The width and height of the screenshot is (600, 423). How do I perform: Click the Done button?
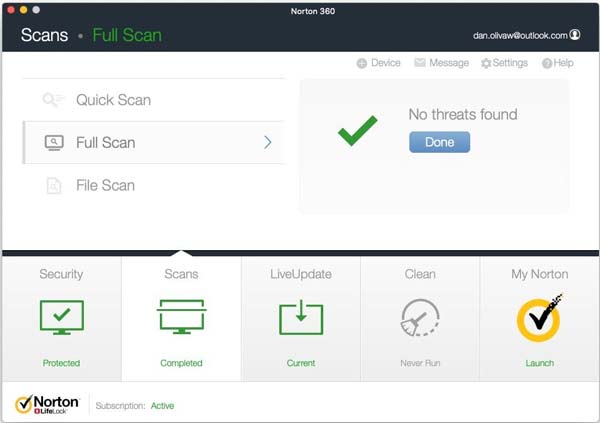click(439, 142)
